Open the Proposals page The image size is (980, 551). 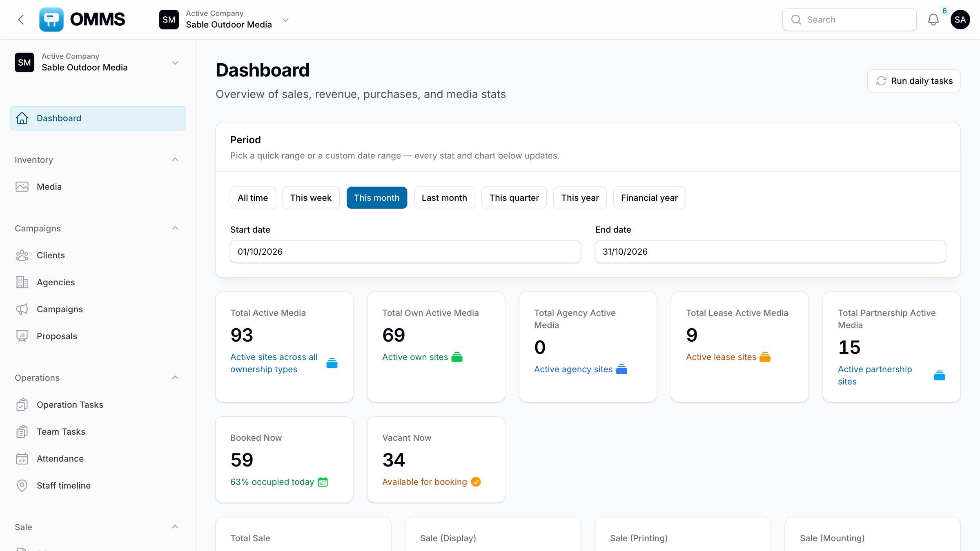point(98,336)
